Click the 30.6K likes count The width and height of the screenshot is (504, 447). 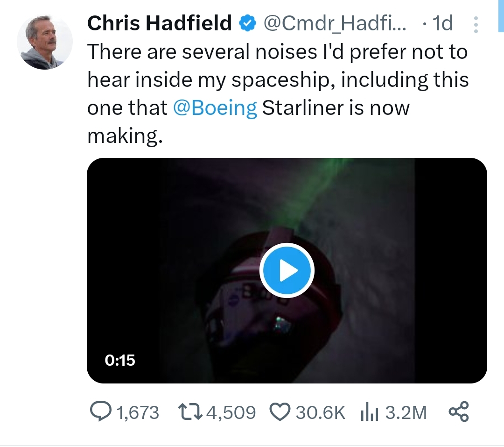tap(320, 412)
